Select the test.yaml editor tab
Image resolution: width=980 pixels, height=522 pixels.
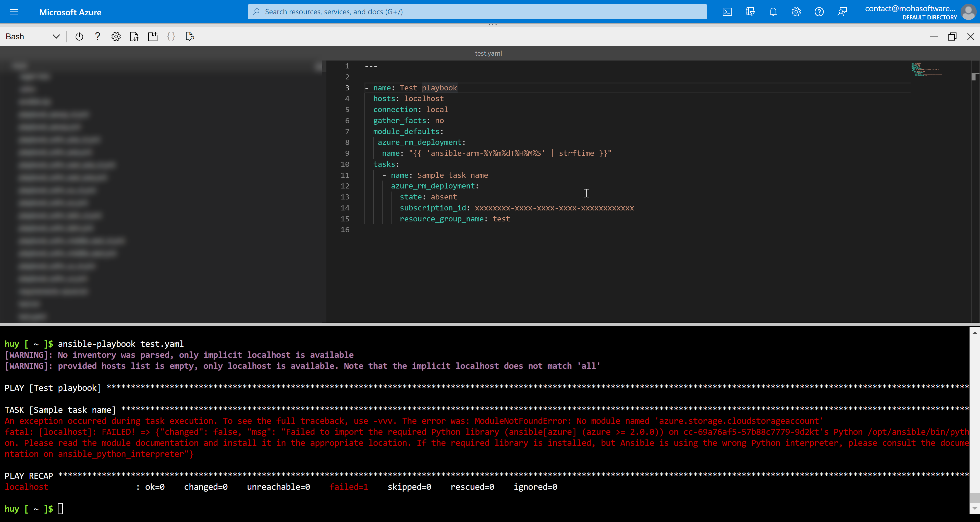pos(488,53)
